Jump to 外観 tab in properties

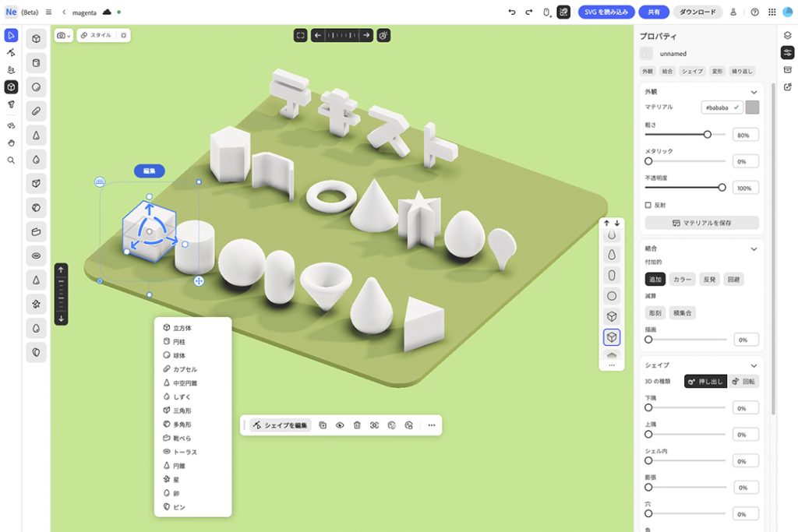pyautogui.click(x=648, y=71)
